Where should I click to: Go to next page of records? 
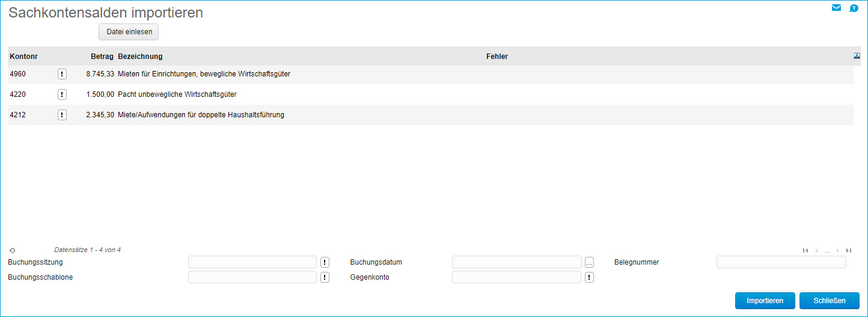tap(838, 250)
